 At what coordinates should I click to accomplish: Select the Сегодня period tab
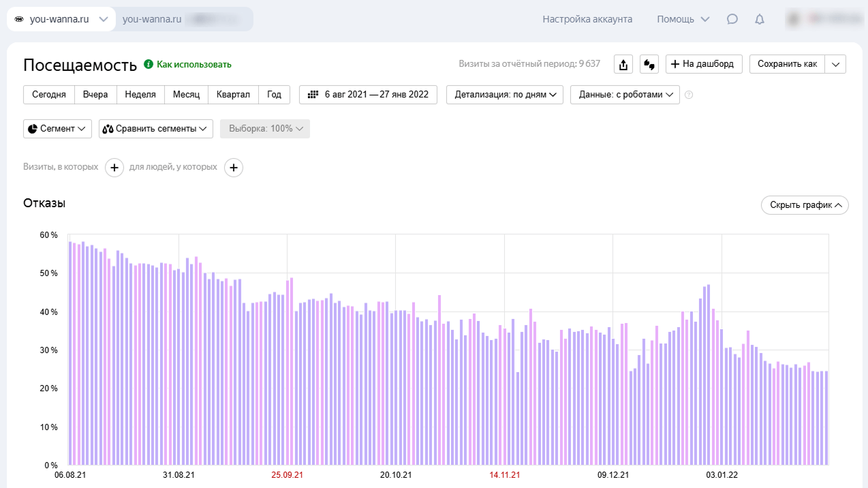tap(49, 95)
